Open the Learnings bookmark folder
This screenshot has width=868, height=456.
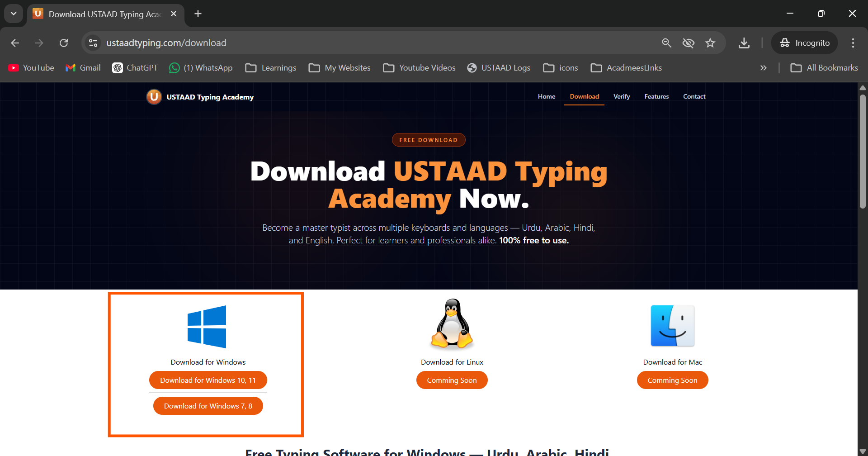click(x=271, y=68)
